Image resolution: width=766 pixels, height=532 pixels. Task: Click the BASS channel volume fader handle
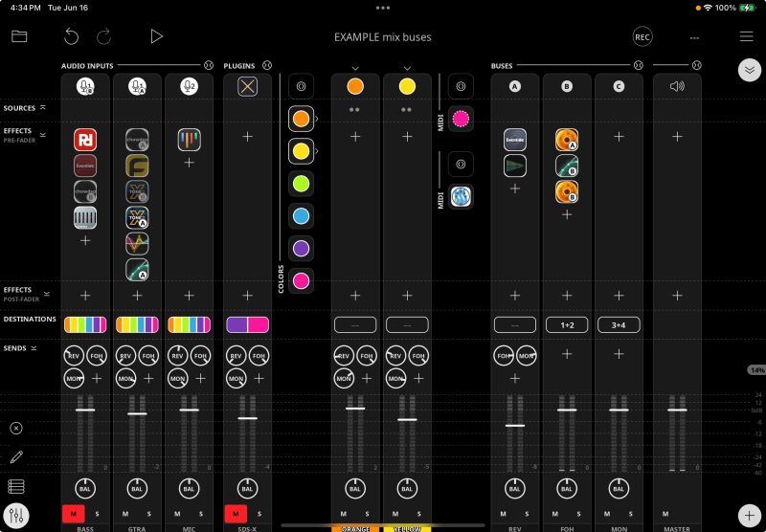[x=85, y=410]
